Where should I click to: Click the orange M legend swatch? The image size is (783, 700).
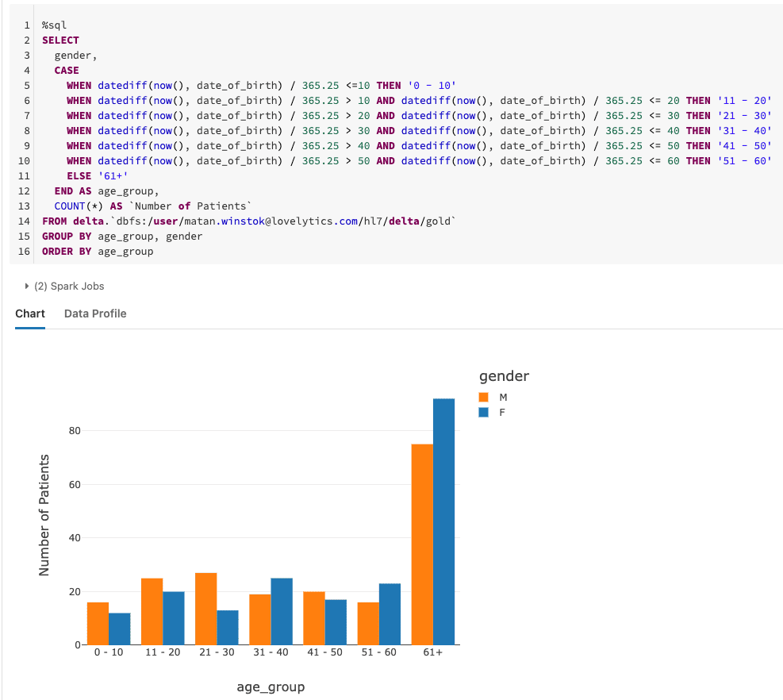(x=484, y=397)
